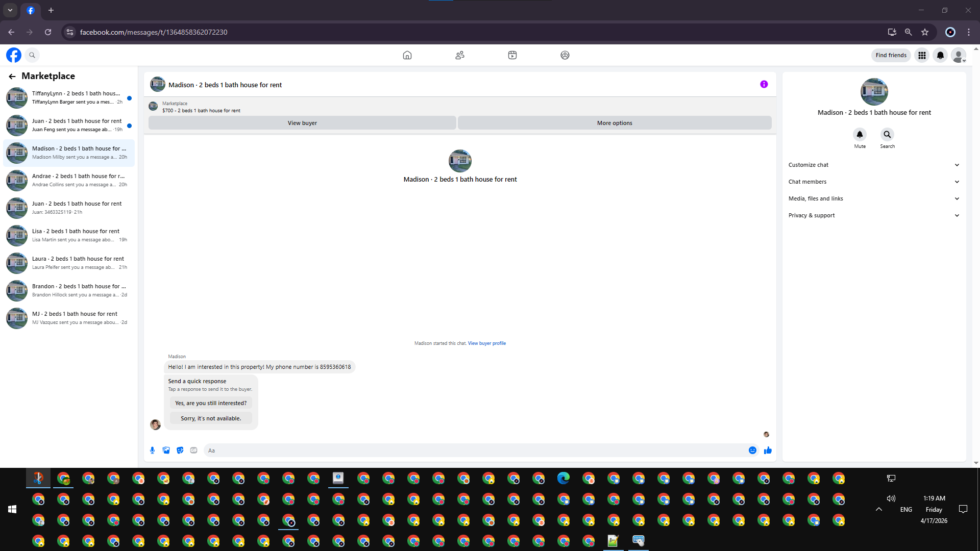This screenshot has height=551, width=980.
Task: Send quick response 'Sorry, it's not available.'
Action: 211,418
